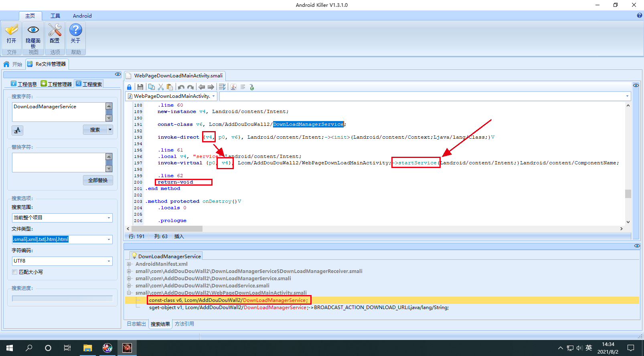This screenshot has height=356, width=644.
Task: Toggle editor panel eye icon
Action: pos(636,85)
